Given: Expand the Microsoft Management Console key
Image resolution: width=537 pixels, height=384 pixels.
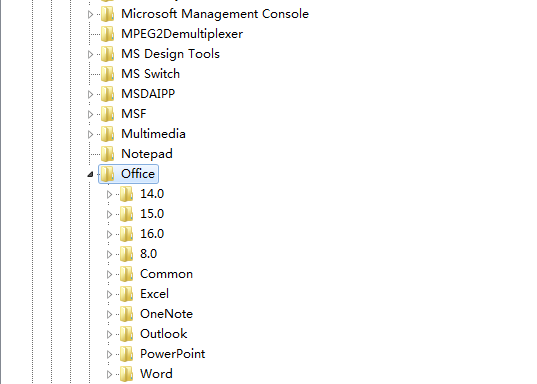Looking at the screenshot, I should point(90,14).
